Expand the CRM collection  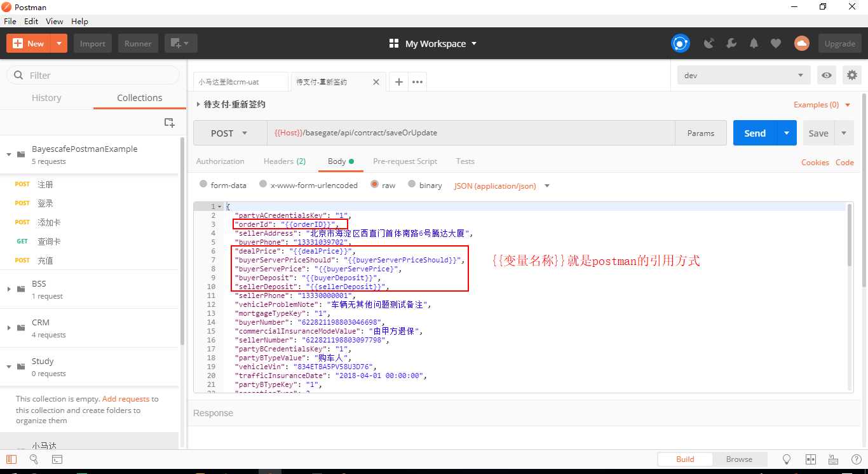(x=9, y=328)
